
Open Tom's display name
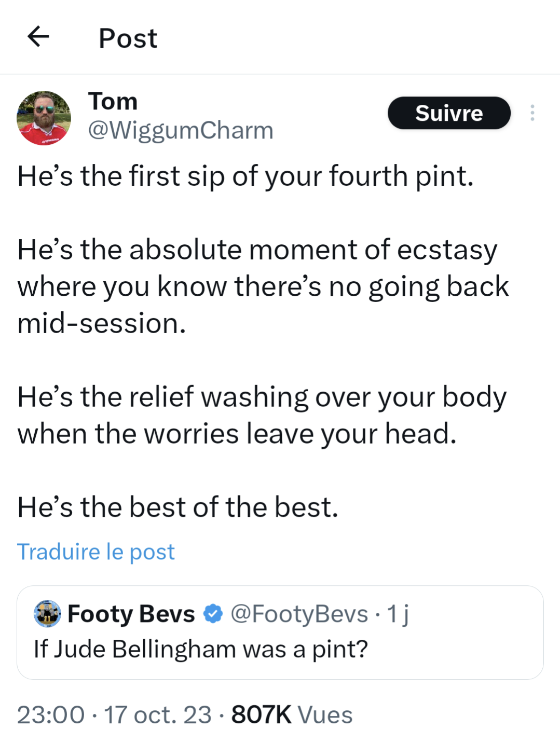pyautogui.click(x=113, y=101)
